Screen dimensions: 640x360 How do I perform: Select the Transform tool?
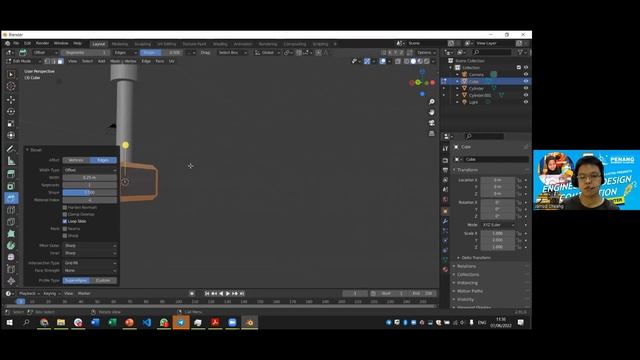click(x=11, y=135)
